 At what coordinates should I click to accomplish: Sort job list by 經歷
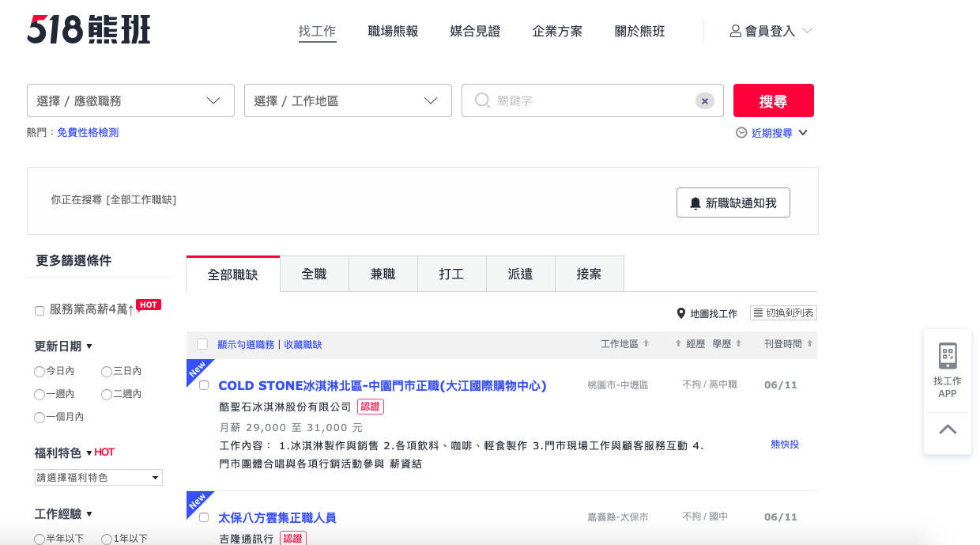tap(689, 344)
